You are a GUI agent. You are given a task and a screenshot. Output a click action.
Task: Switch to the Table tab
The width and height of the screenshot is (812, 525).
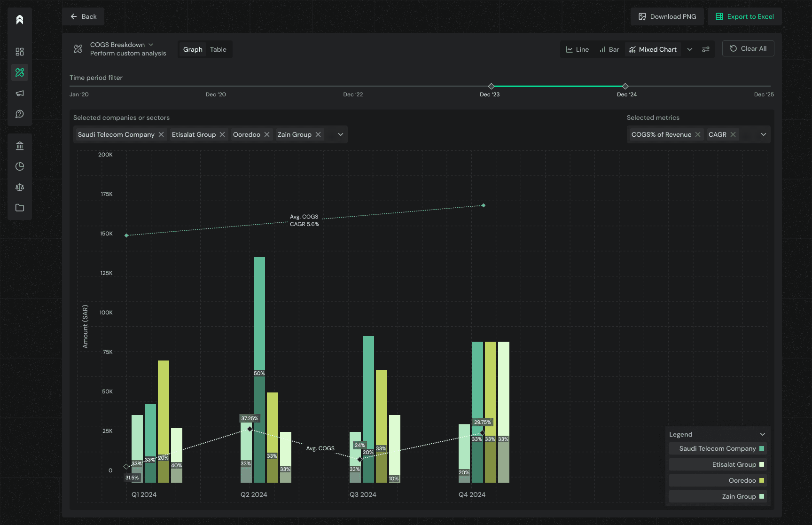click(218, 49)
